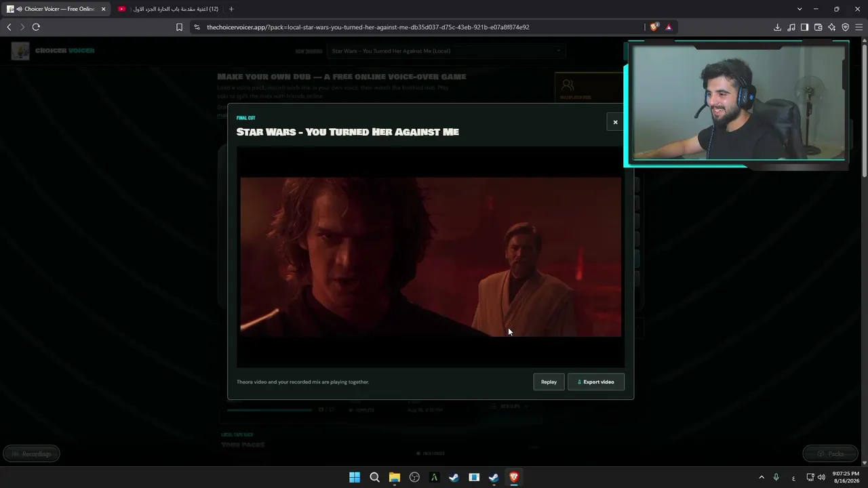
Task: Close the Final Cut dialog
Action: pyautogui.click(x=615, y=122)
